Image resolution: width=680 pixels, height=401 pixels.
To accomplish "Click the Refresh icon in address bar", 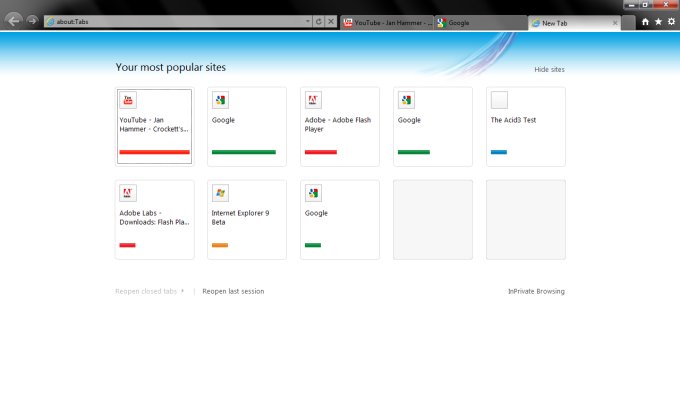I will click(319, 21).
